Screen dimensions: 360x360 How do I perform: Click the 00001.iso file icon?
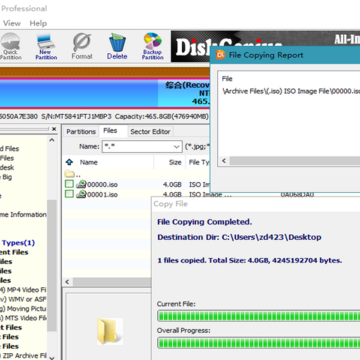point(81,194)
